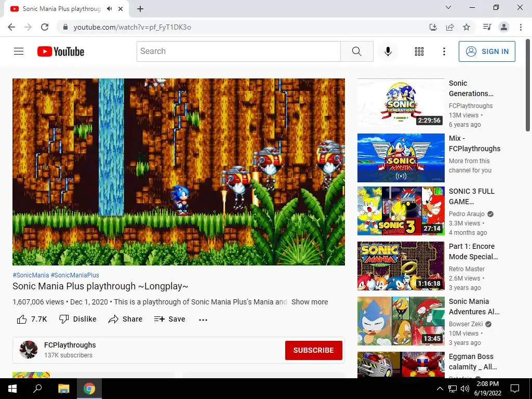This screenshot has height=399, width=532.
Task: Open YouTube settings three-dot menu
Action: coord(444,51)
